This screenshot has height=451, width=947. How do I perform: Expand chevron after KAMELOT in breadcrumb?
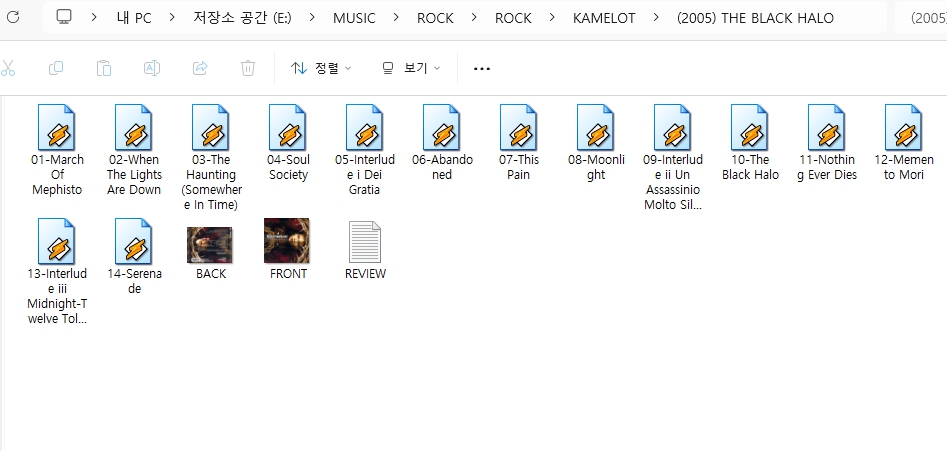[x=656, y=17]
